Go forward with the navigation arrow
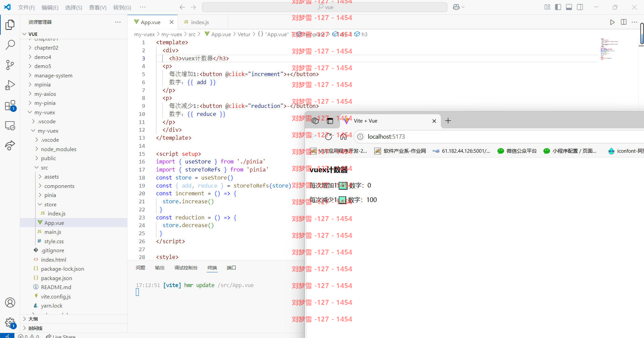Image resolution: width=644 pixels, height=338 pixels. [193, 7]
